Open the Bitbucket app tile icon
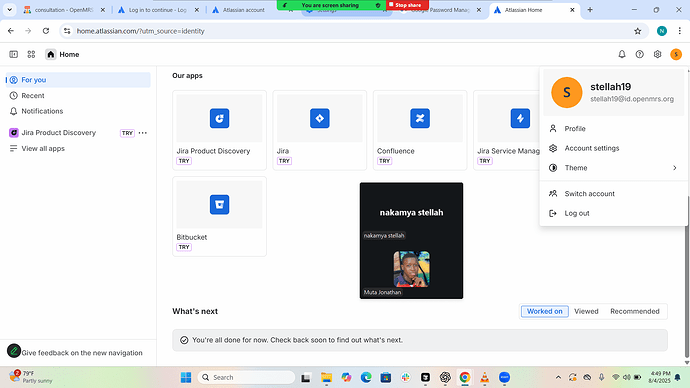690x388 pixels. point(219,205)
